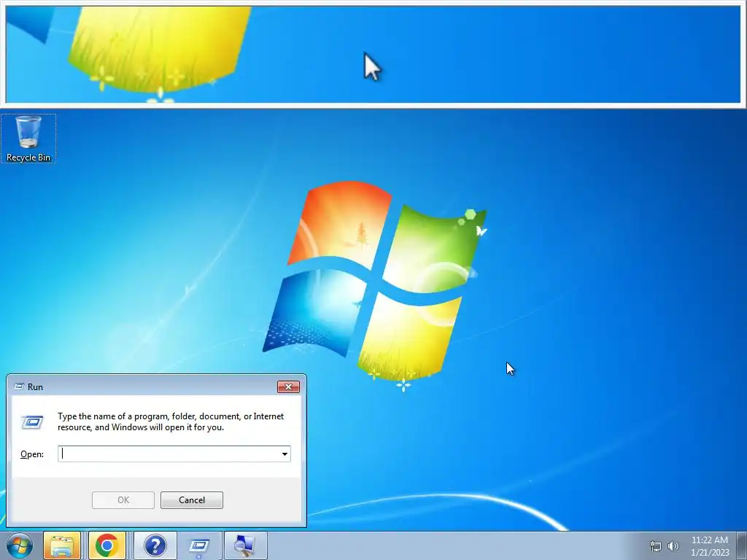The height and width of the screenshot is (560, 747).
Task: Select the Magnifier taskbar icon
Action: pyautogui.click(x=245, y=545)
